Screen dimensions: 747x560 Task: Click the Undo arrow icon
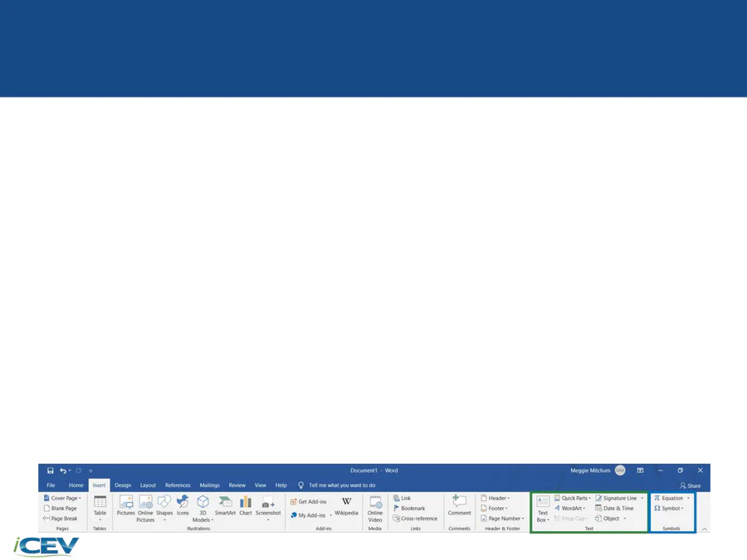pyautogui.click(x=63, y=470)
